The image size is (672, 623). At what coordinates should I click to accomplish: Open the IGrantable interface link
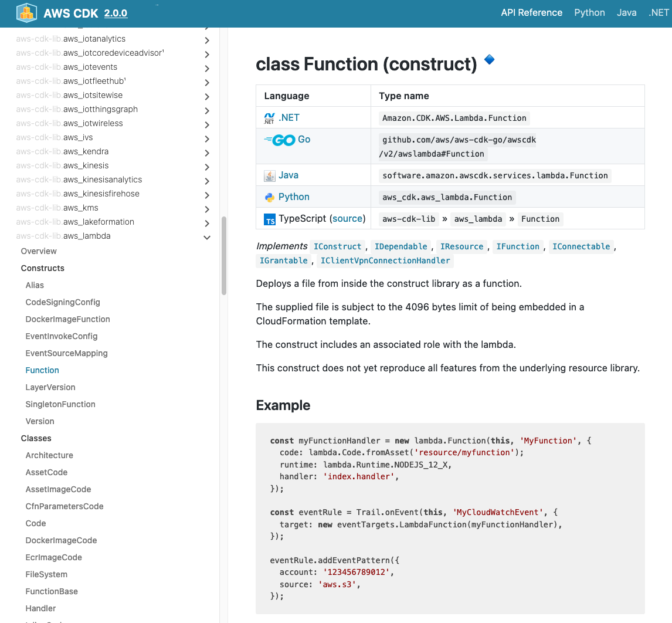point(283,260)
